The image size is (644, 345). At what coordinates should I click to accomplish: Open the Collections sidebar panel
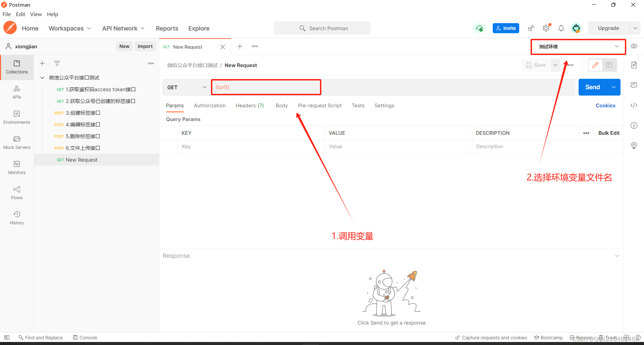pyautogui.click(x=17, y=67)
